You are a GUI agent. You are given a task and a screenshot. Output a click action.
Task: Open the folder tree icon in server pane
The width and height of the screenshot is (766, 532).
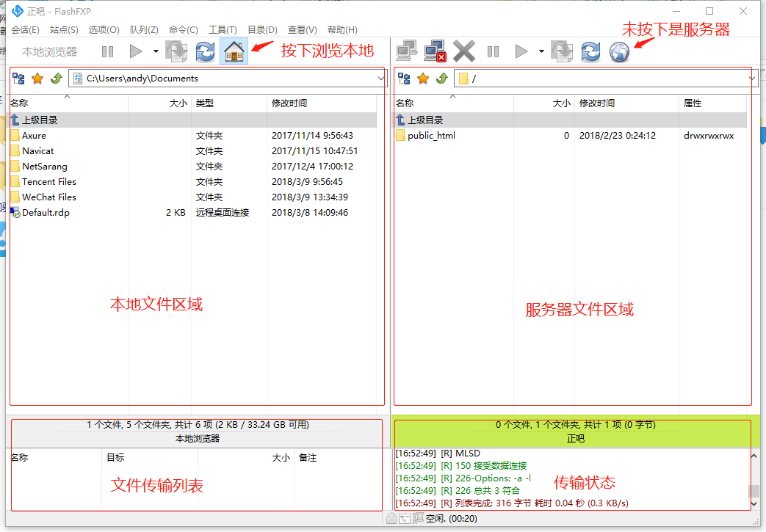pos(403,79)
